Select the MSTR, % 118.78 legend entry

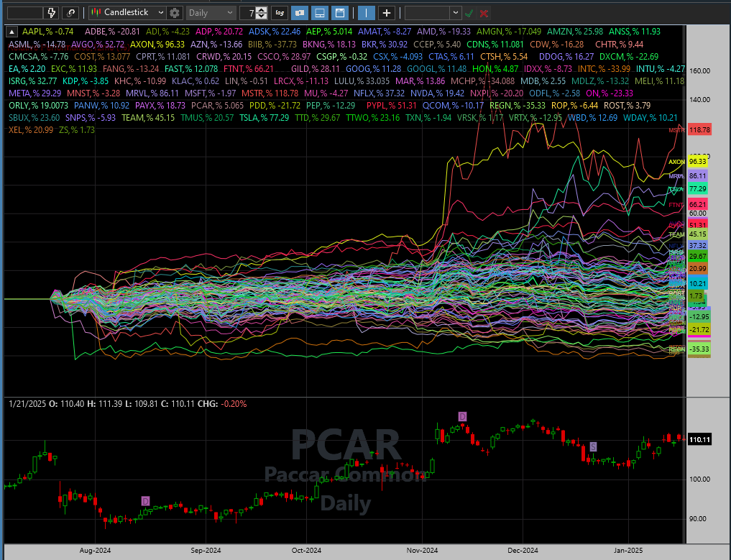coord(270,93)
